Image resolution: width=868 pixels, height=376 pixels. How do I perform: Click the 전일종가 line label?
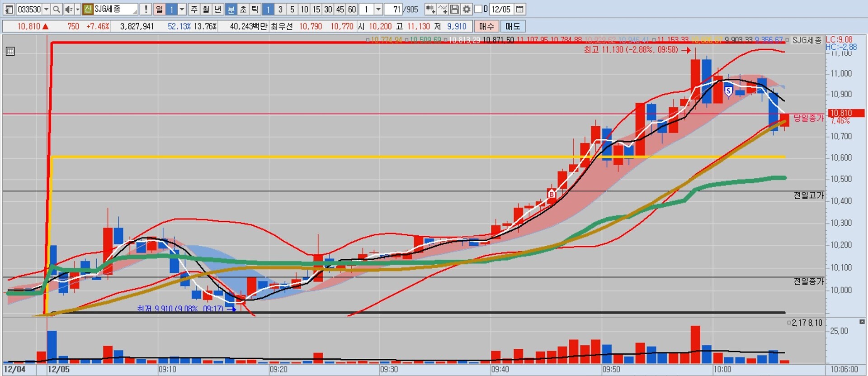pyautogui.click(x=809, y=281)
